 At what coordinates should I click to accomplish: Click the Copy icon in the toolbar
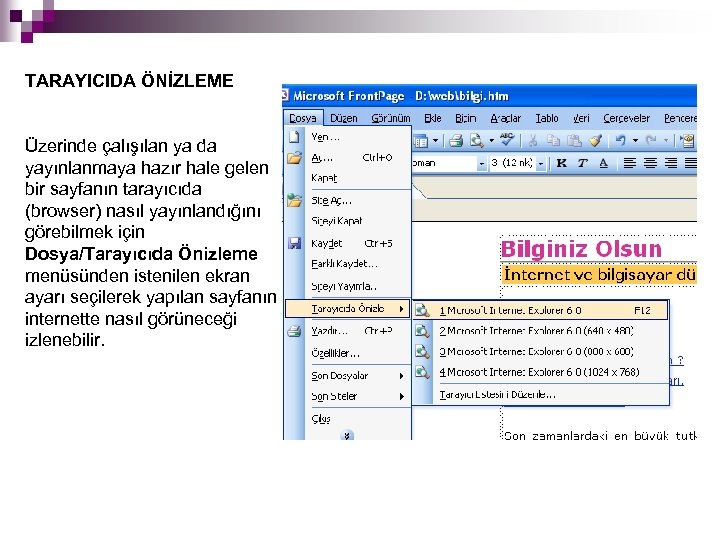[x=553, y=141]
